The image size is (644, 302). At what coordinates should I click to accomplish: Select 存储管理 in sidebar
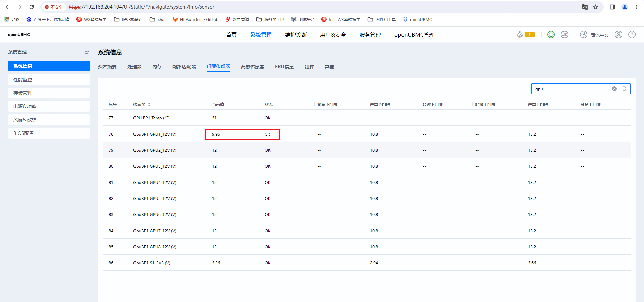49,93
